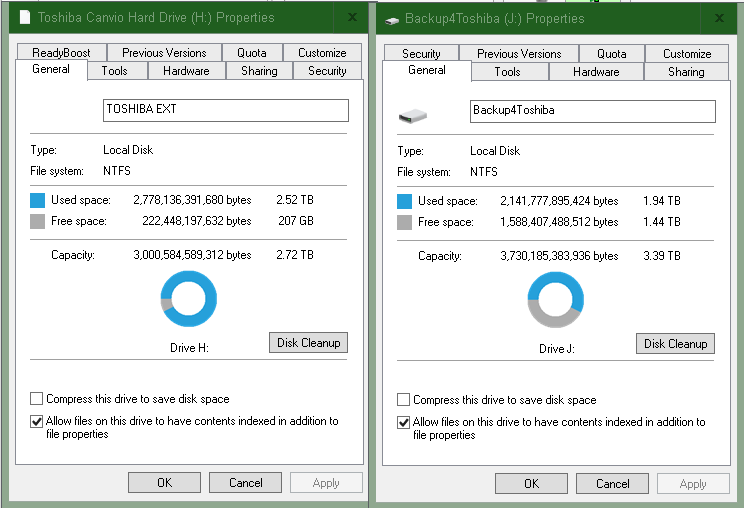Select General tab in Drive H properties

(51, 69)
